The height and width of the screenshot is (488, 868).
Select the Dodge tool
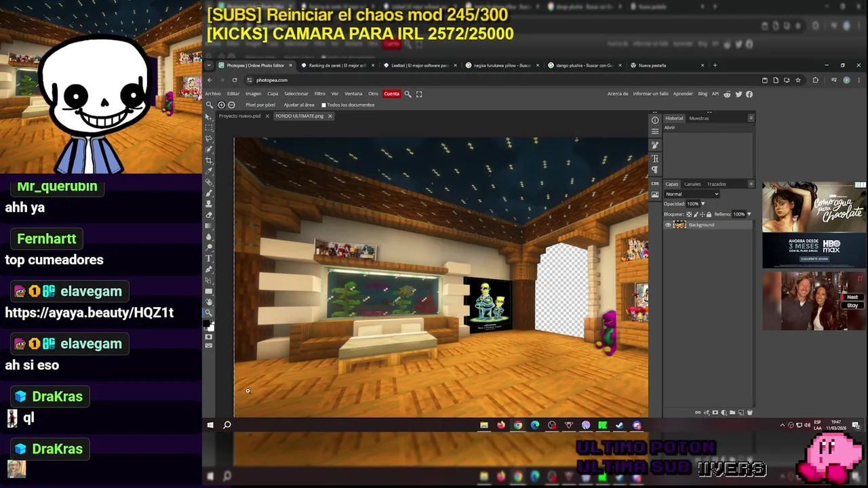(x=209, y=247)
